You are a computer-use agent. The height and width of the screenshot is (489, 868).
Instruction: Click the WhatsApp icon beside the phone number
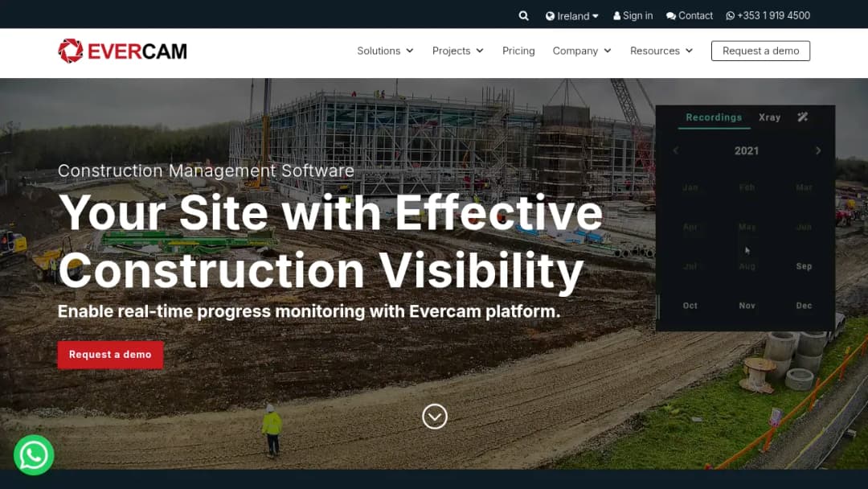pos(730,16)
